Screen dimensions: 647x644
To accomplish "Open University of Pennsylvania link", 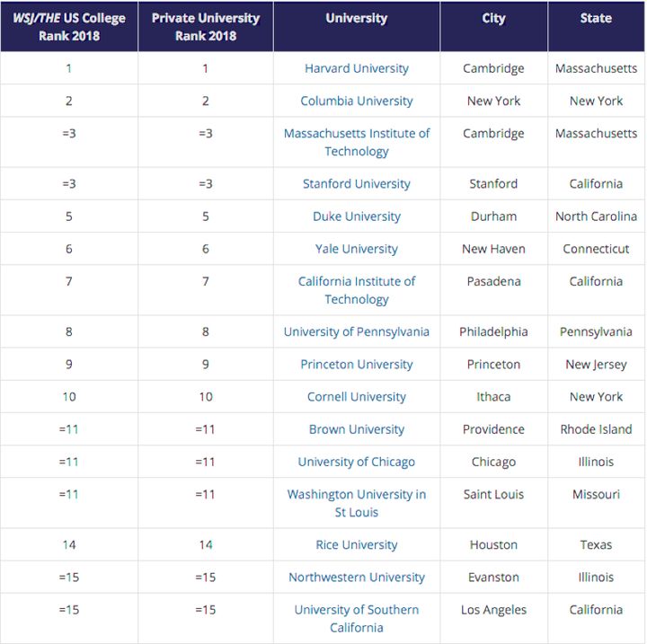I will [357, 331].
